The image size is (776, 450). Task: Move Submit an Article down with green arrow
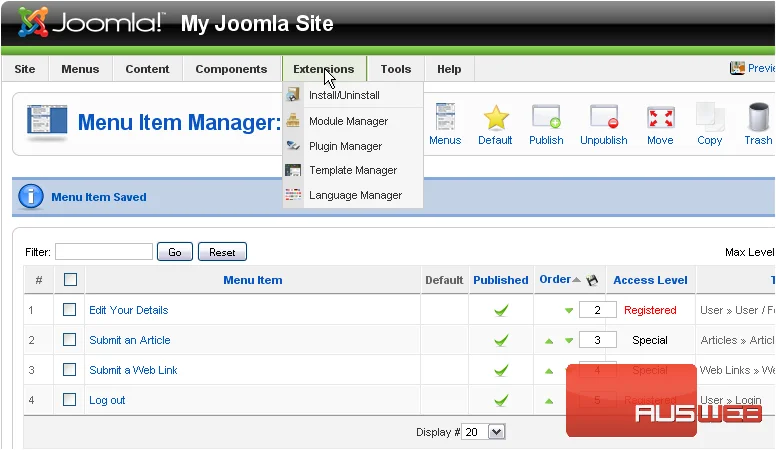(569, 341)
